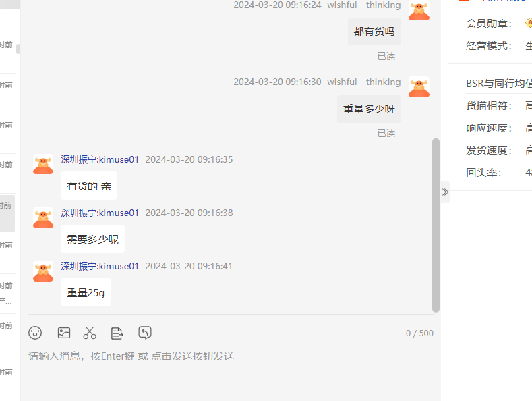Image resolution: width=532 pixels, height=401 pixels.
Task: Click avatar beside 需要多少呢 message
Action: tap(43, 218)
